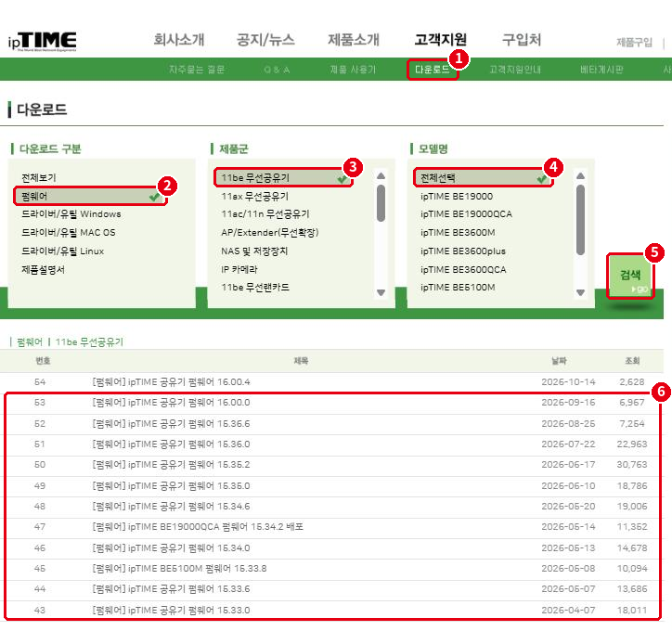The height and width of the screenshot is (631, 672).
Task: Select 드라이버/유틸 Windows category
Action: click(x=71, y=214)
